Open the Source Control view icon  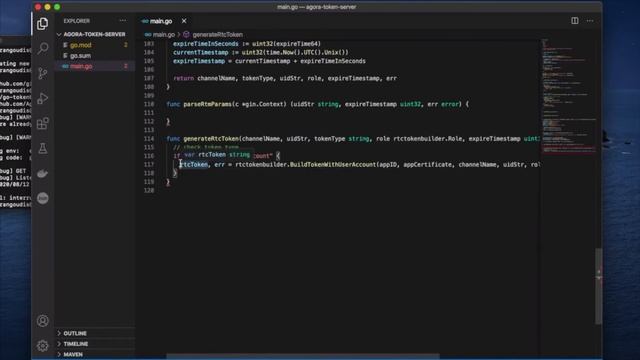tap(42, 73)
